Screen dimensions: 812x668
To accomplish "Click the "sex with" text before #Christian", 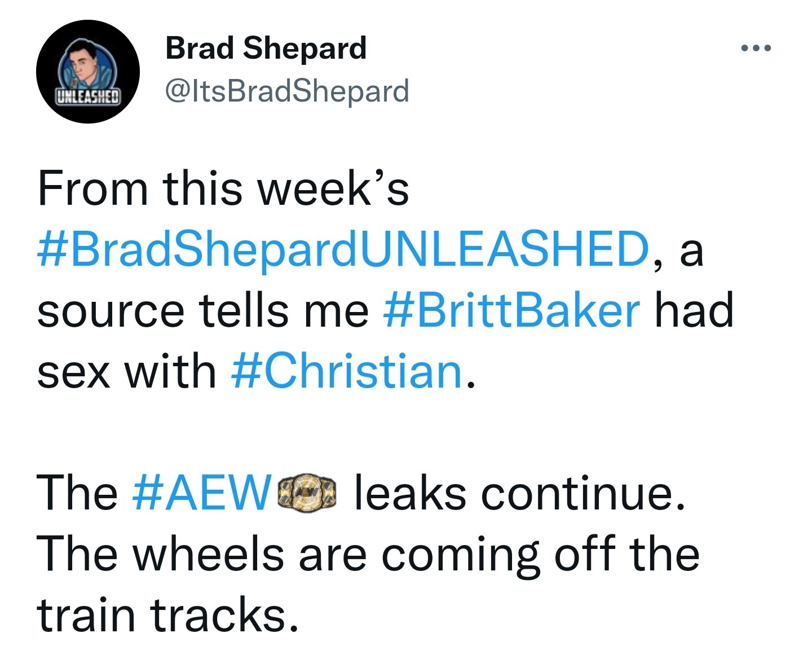I will pyautogui.click(x=126, y=371).
